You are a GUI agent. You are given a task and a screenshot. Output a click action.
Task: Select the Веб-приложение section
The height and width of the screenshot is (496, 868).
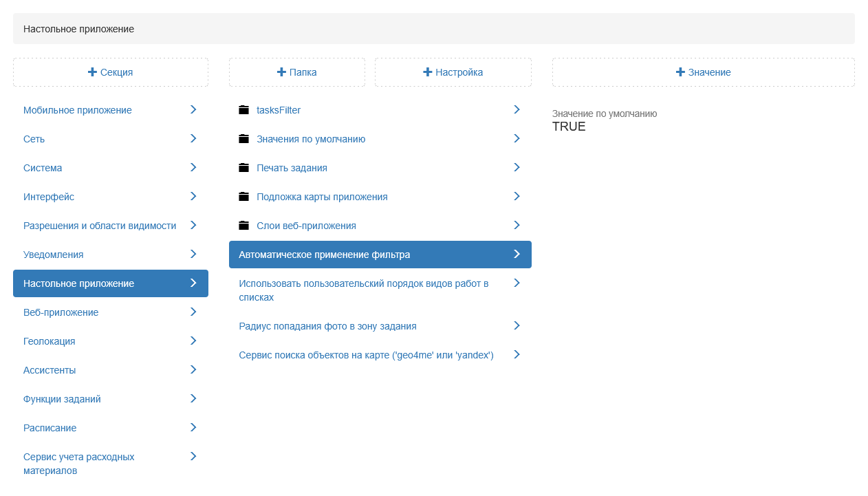click(61, 312)
